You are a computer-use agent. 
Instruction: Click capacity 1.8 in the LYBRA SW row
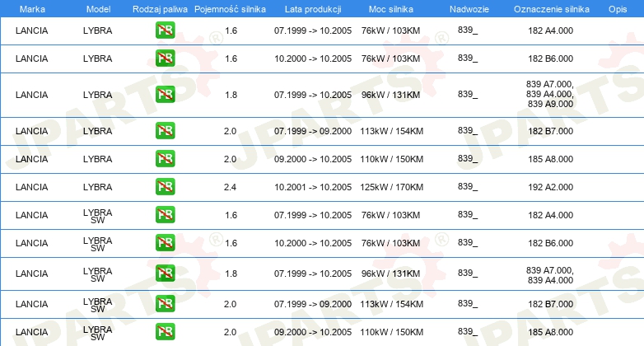(x=231, y=274)
